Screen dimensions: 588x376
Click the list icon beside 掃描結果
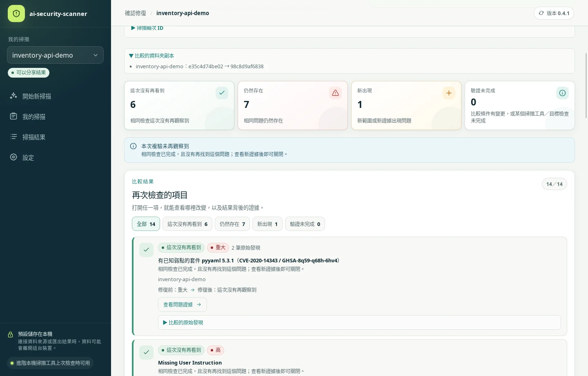(x=13, y=137)
